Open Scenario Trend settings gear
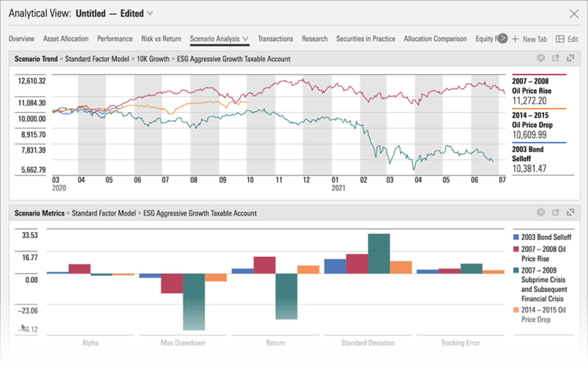This screenshot has width=588, height=386. point(541,58)
